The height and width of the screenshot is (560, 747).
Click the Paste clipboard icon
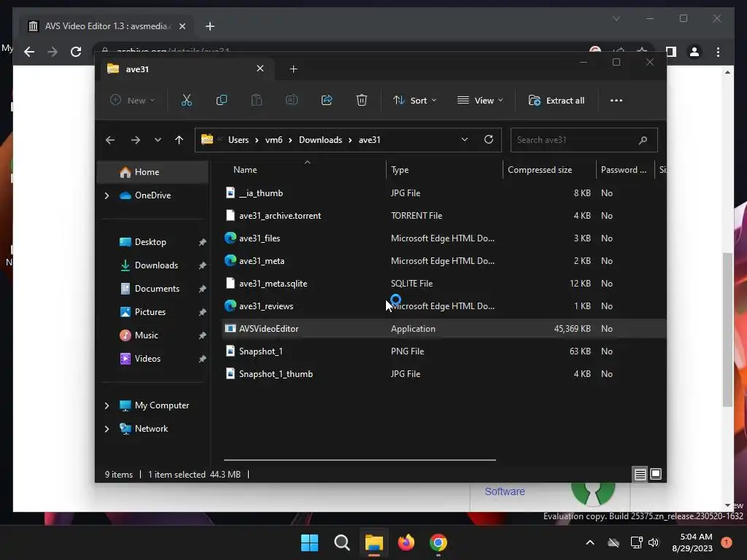click(256, 100)
